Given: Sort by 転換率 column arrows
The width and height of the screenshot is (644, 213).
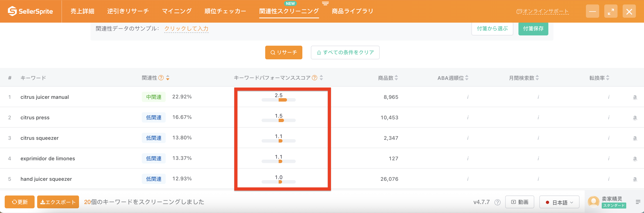Looking at the screenshot, I should 608,78.
